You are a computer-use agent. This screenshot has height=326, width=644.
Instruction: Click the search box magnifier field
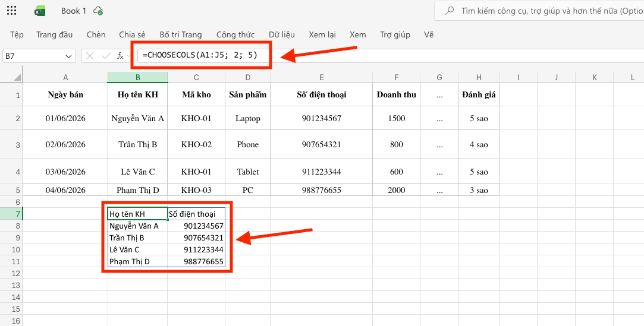pos(539,11)
